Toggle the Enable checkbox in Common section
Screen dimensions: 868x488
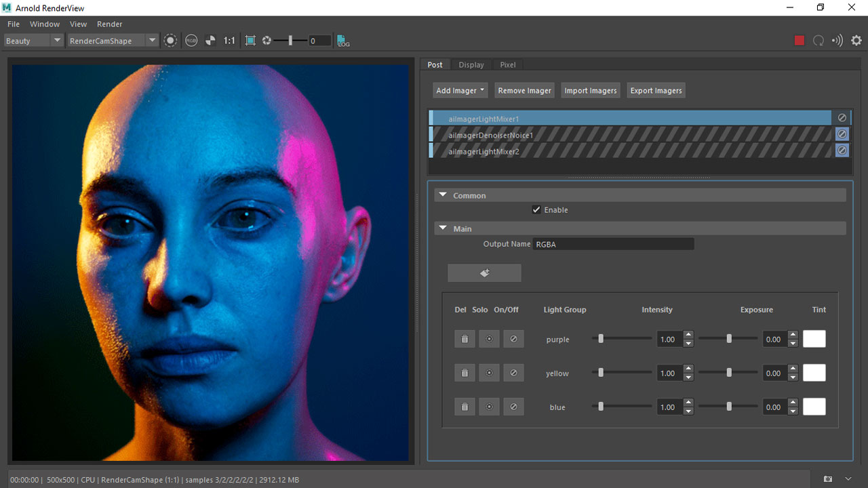tap(536, 209)
